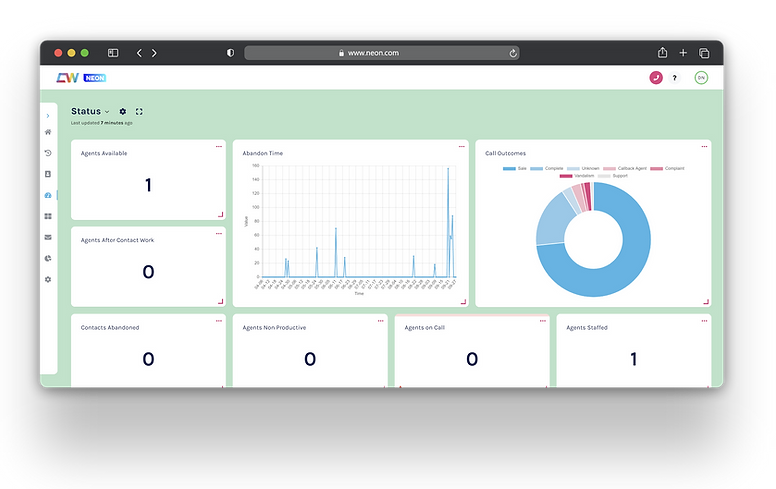Toggle Callback Agent legend item
The image size is (776, 489).
pyautogui.click(x=625, y=169)
